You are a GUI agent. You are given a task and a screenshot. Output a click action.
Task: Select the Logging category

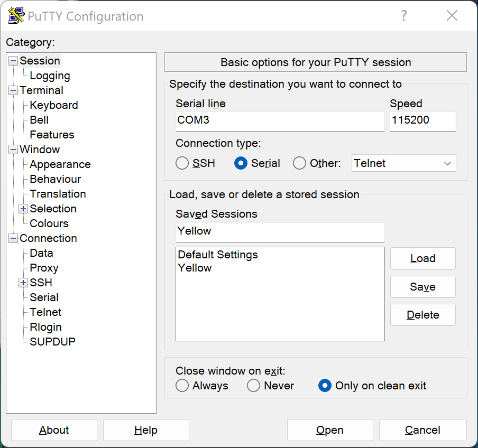coord(50,76)
